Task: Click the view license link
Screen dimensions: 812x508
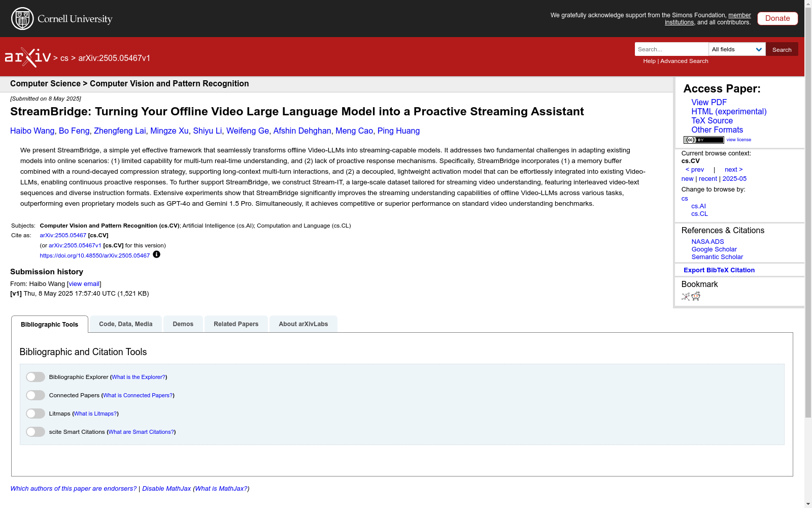Action: (739, 140)
